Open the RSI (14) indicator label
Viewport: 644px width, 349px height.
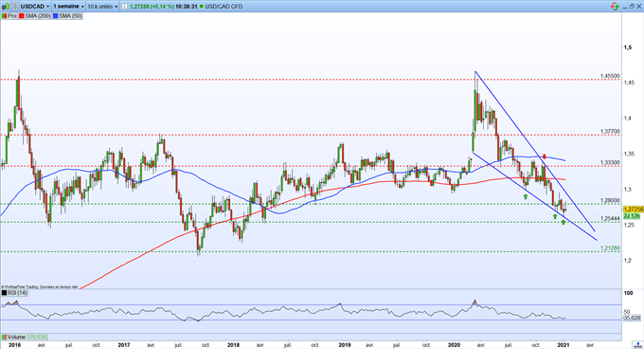click(x=17, y=293)
